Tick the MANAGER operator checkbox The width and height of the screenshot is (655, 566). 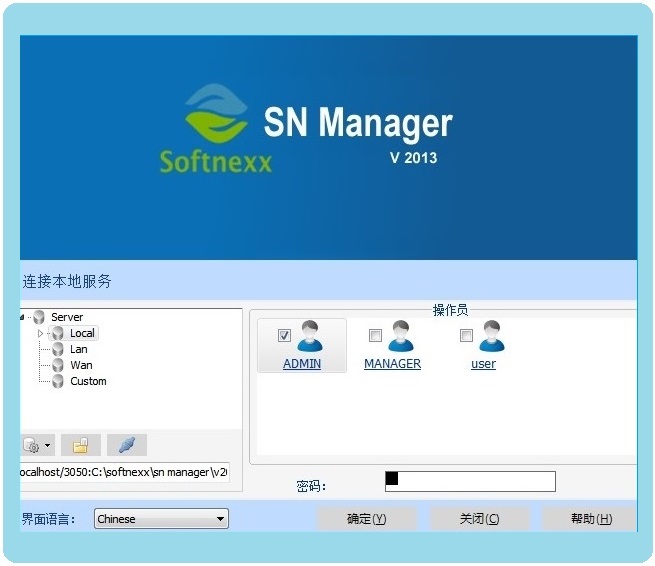point(375,335)
